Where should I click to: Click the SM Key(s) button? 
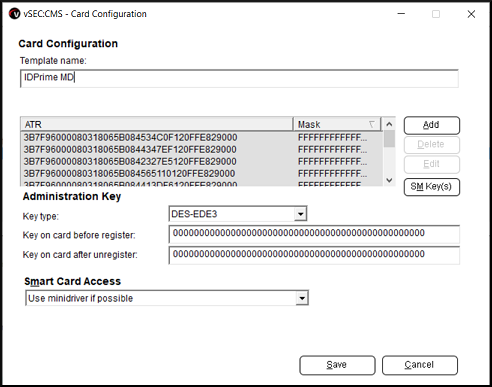point(432,187)
